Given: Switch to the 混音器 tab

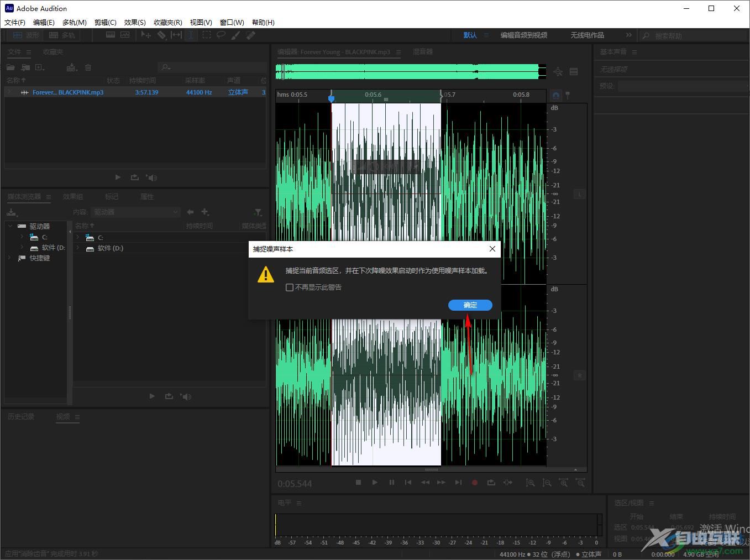Looking at the screenshot, I should (423, 52).
